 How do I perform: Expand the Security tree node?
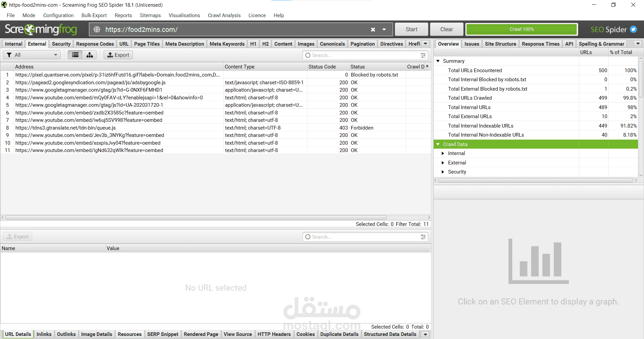coord(443,172)
